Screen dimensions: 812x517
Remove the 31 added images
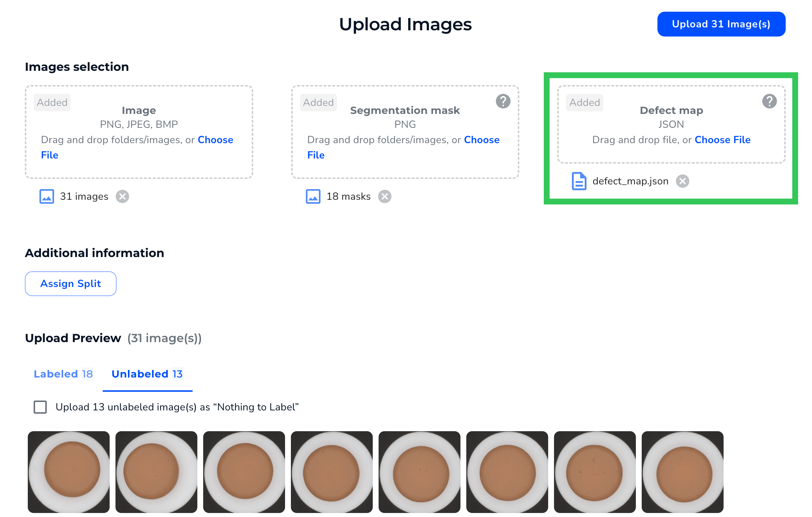coord(122,196)
